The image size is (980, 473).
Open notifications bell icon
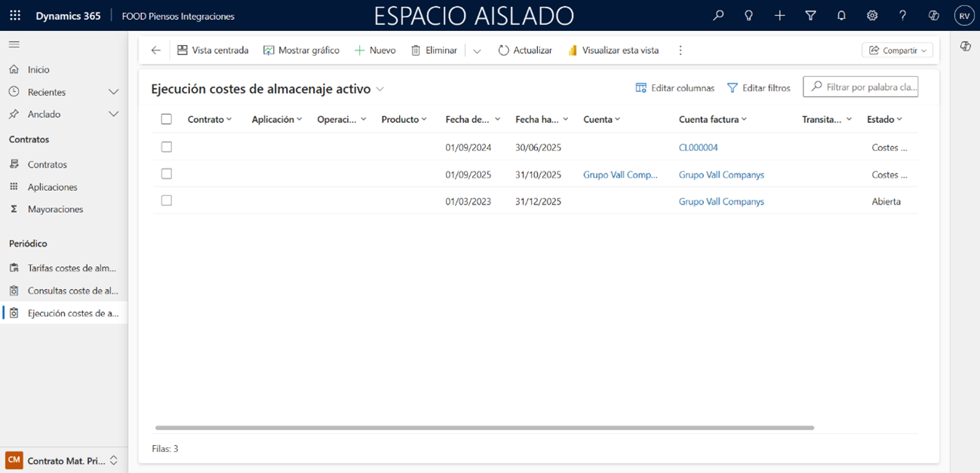tap(841, 16)
